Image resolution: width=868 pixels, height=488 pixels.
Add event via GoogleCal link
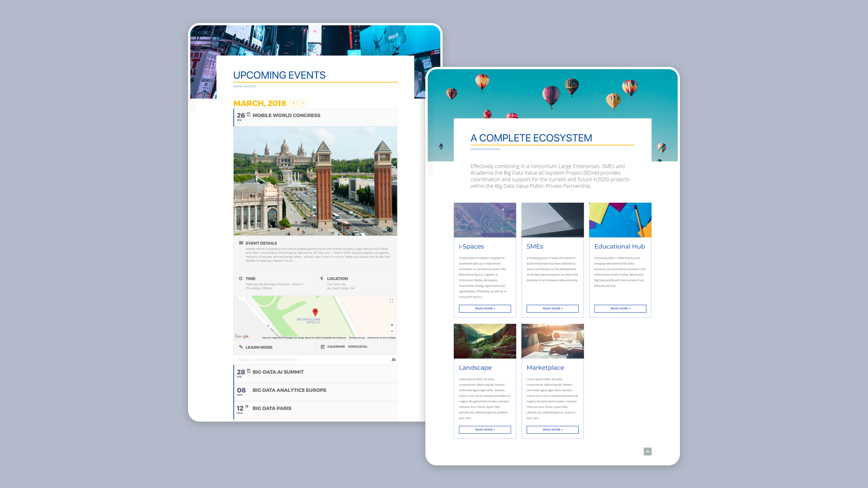(358, 347)
